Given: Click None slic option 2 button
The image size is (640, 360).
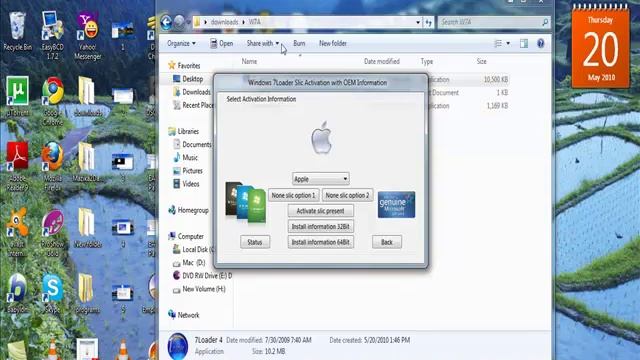Looking at the screenshot, I should tap(347, 196).
